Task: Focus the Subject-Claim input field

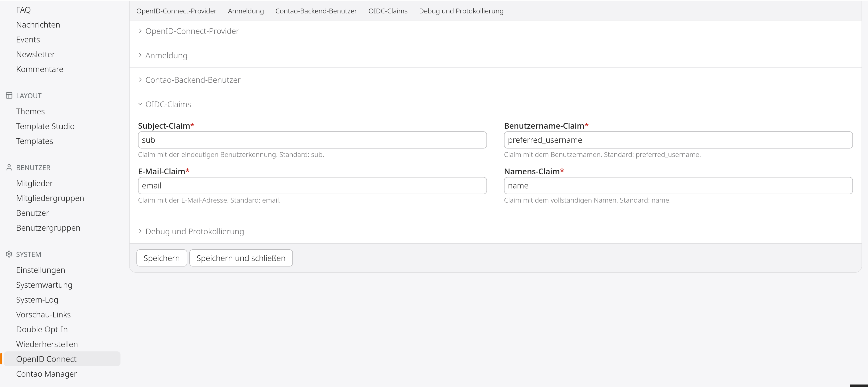Action: 312,140
